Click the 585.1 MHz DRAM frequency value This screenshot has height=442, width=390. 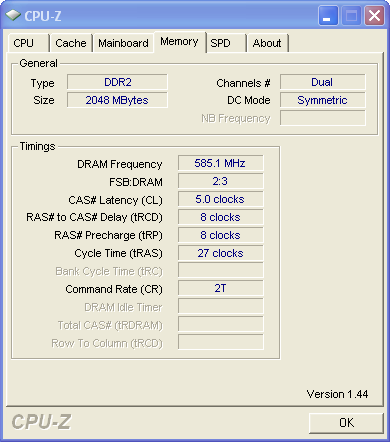pos(220,163)
